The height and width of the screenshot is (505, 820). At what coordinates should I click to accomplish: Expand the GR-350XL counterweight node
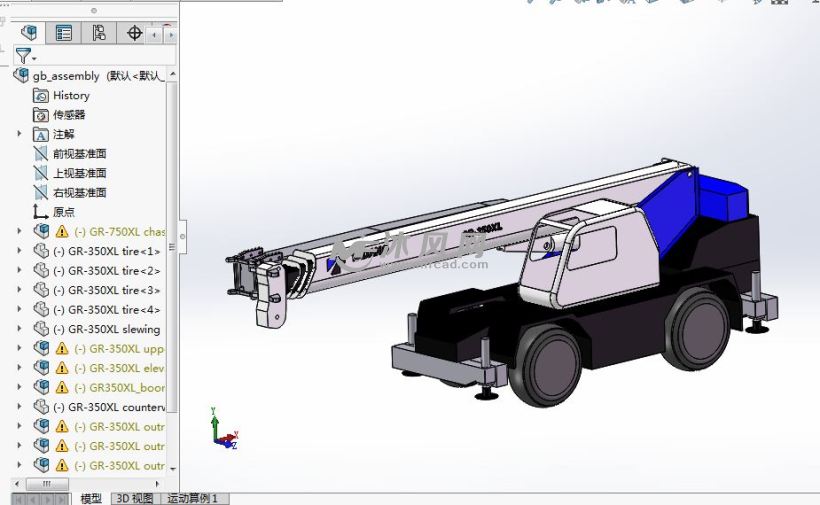(x=19, y=407)
